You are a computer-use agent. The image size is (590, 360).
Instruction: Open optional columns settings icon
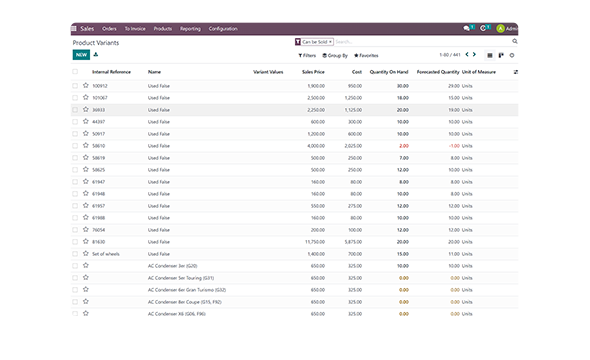(515, 72)
